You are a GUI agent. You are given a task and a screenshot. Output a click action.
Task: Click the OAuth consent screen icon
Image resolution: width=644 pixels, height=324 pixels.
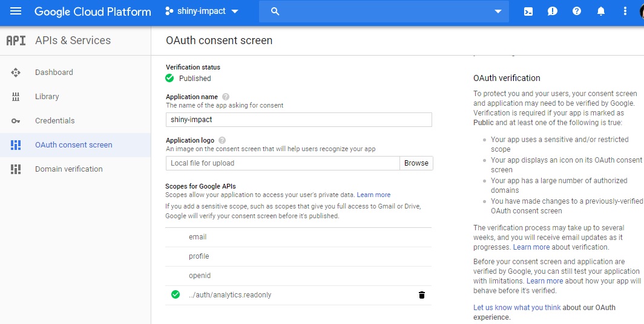16,145
